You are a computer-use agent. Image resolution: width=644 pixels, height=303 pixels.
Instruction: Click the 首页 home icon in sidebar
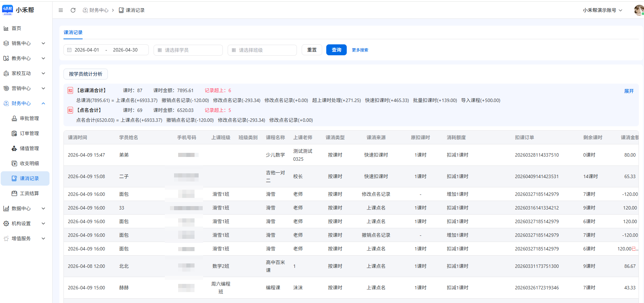pos(6,28)
